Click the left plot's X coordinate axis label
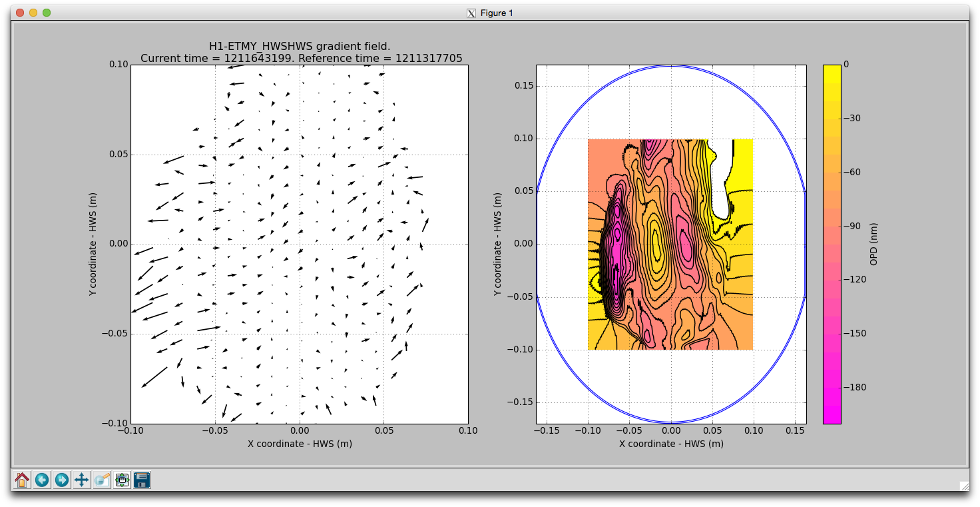The width and height of the screenshot is (980, 507). point(300,444)
